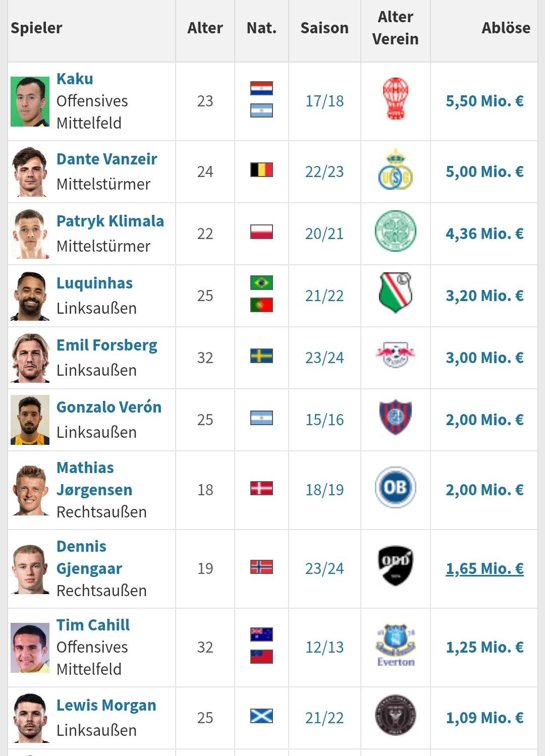This screenshot has height=756, width=545.
Task: Open the 17/18 season link for Kaku
Action: [x=324, y=101]
